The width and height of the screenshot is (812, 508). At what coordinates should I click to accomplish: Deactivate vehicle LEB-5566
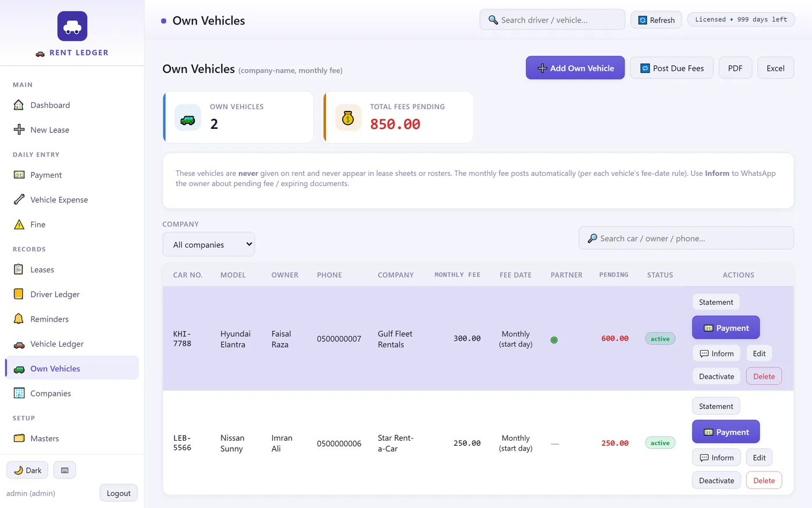coord(716,480)
